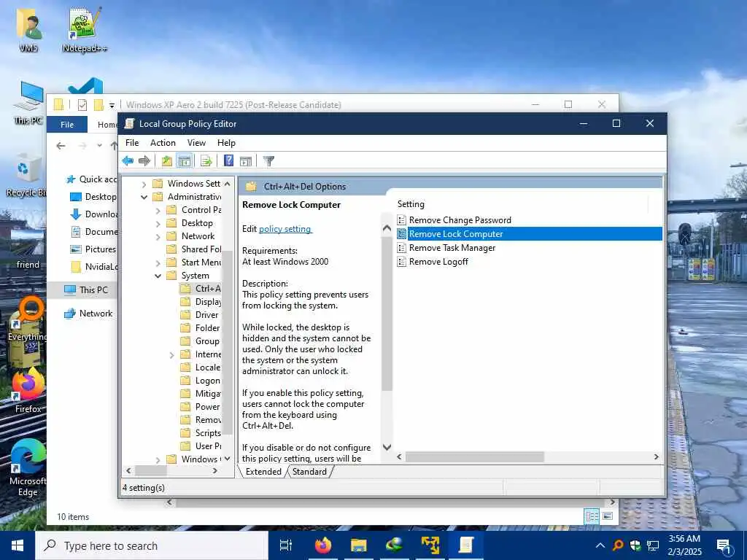Open Help via blue question mark icon
The image size is (747, 560).
click(x=228, y=161)
